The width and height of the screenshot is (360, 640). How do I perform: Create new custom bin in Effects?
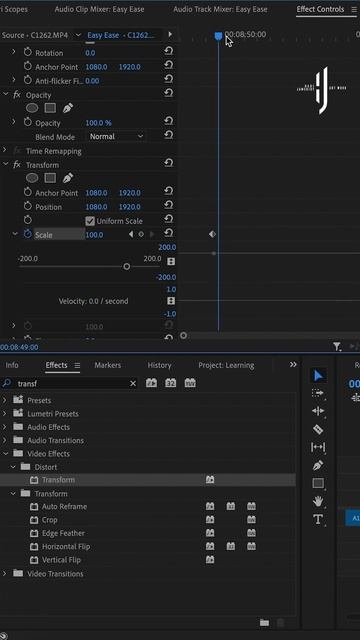(x=264, y=622)
